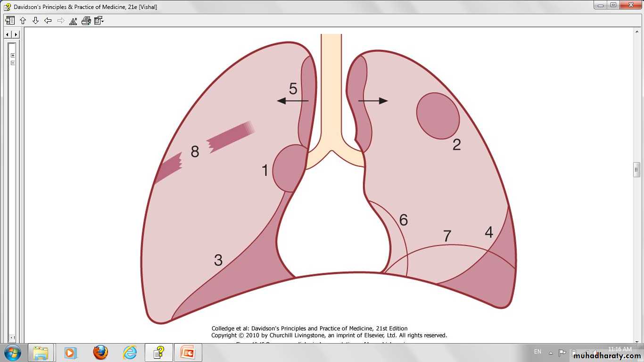Click the EN language indicator
This screenshot has height=362, width=644.
[537, 352]
